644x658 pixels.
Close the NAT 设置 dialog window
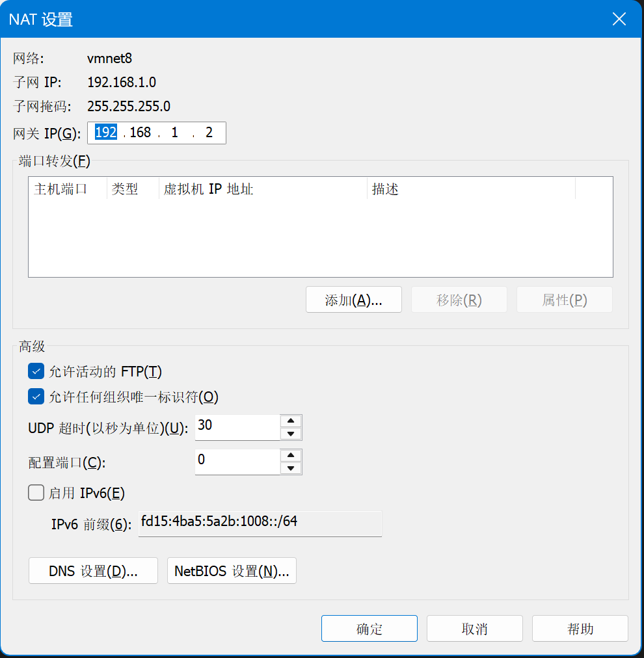click(619, 20)
